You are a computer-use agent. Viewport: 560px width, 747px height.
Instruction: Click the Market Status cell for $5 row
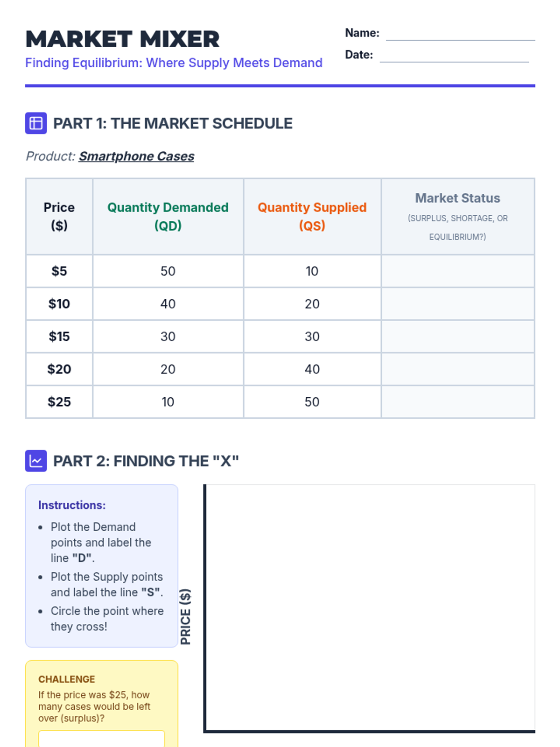coord(457,271)
